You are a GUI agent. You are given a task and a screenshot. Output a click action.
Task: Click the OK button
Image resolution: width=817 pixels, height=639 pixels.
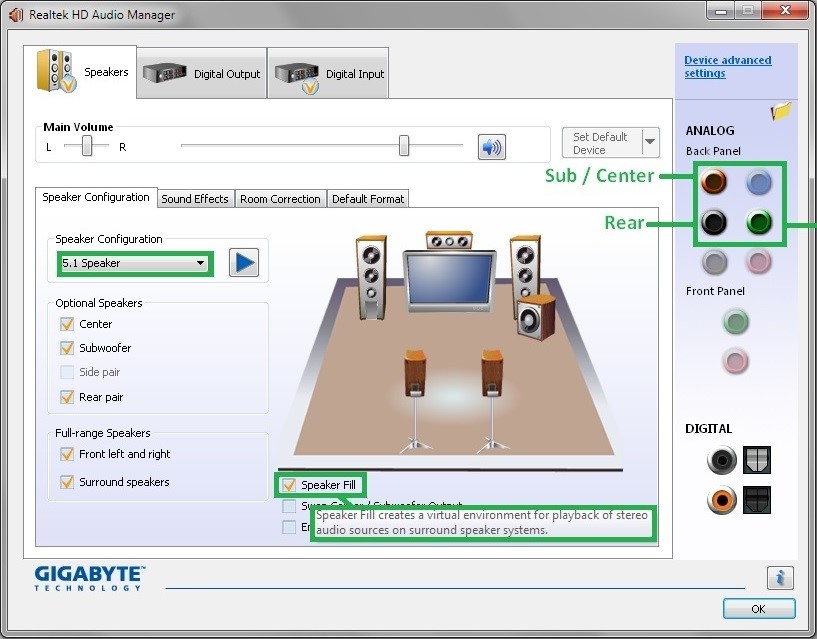tap(759, 609)
